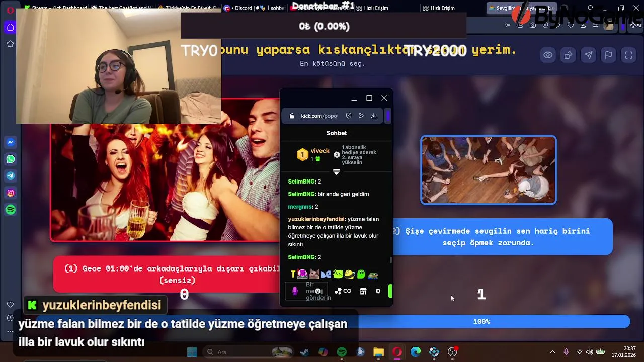Viewport: 644px width, 362px height.
Task: Click the infinity points icon in chat
Action: pos(347,291)
